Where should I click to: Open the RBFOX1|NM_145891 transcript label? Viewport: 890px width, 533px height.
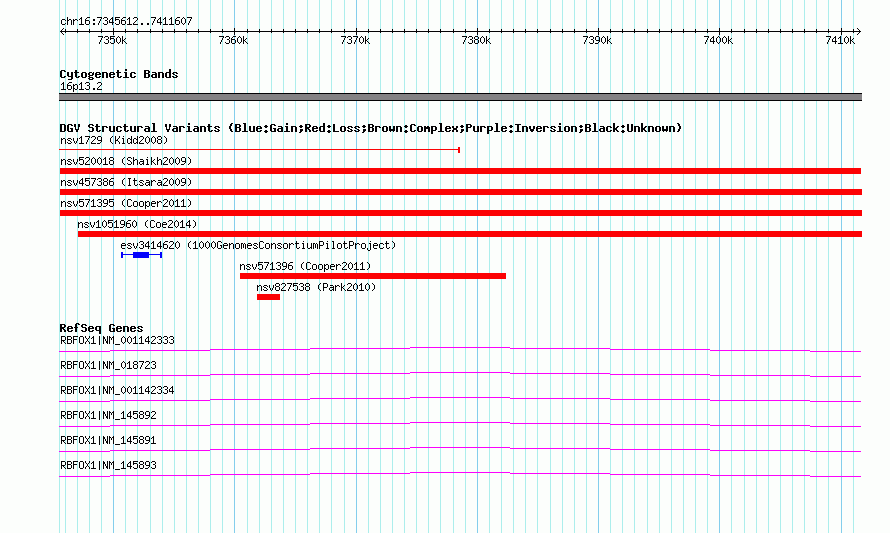108,440
